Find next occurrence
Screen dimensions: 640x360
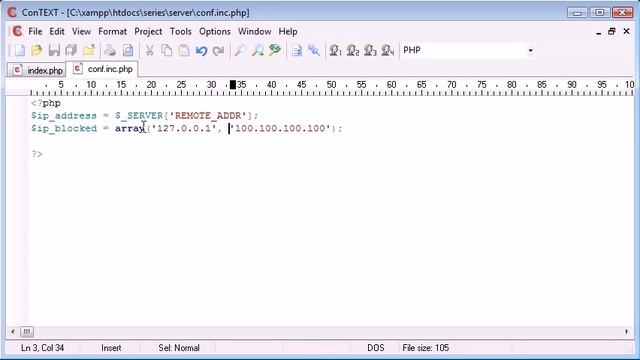point(258,50)
